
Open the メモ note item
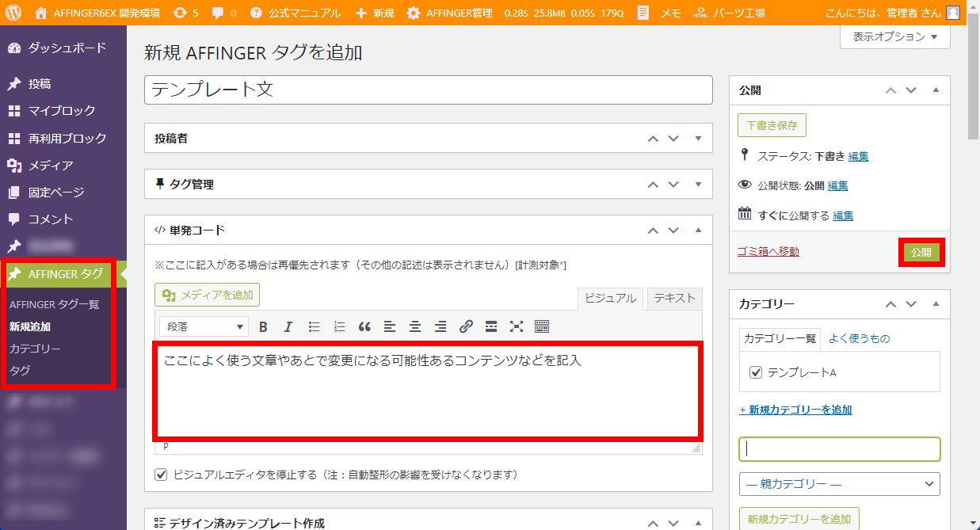(x=659, y=13)
